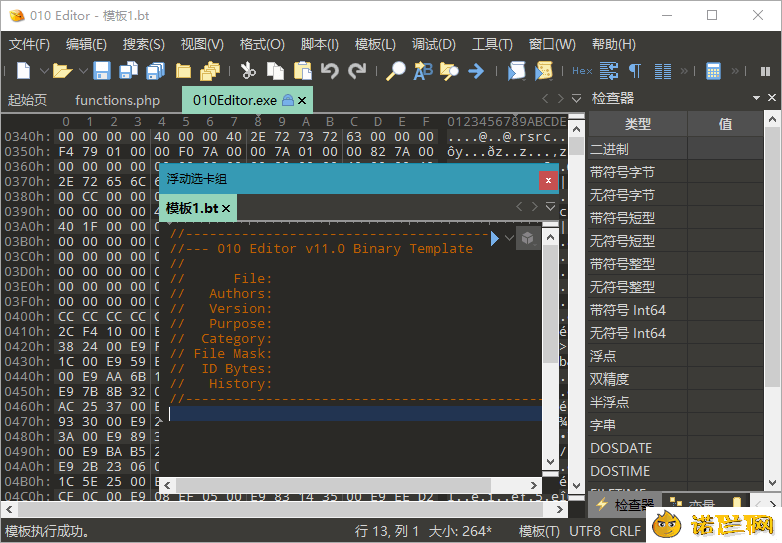
Task: Close the 模板1.bt tab
Action: point(226,208)
